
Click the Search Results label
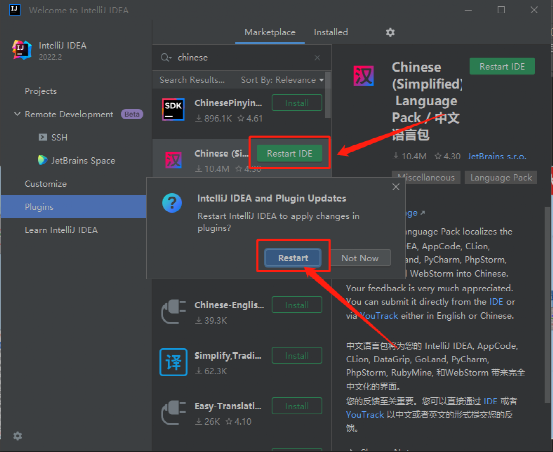click(x=192, y=80)
